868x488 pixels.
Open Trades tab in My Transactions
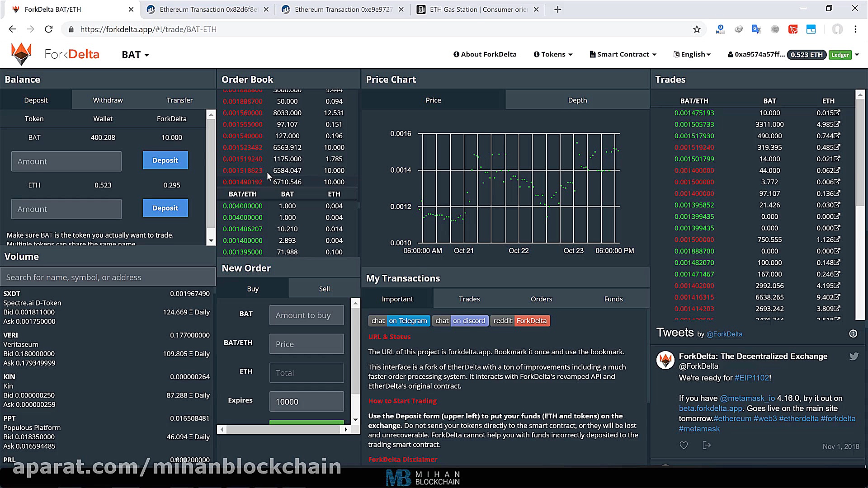(469, 299)
